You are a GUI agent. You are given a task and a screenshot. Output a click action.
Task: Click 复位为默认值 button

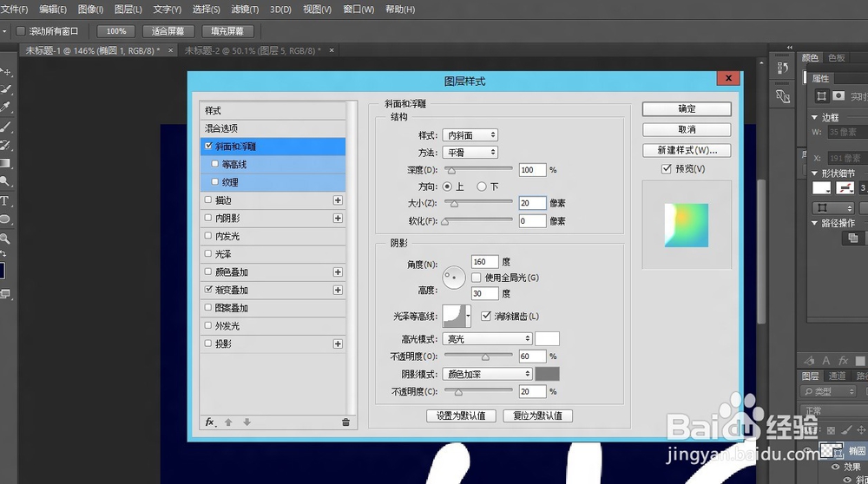tap(537, 415)
